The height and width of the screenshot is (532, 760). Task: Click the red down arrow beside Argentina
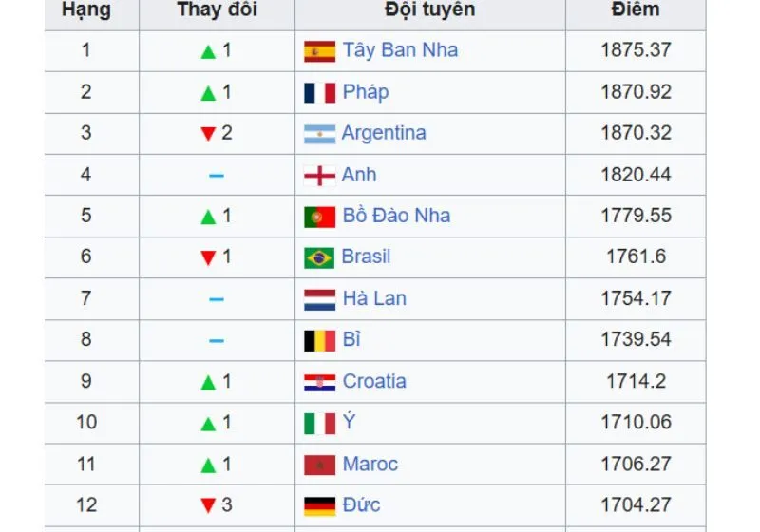[x=208, y=134]
